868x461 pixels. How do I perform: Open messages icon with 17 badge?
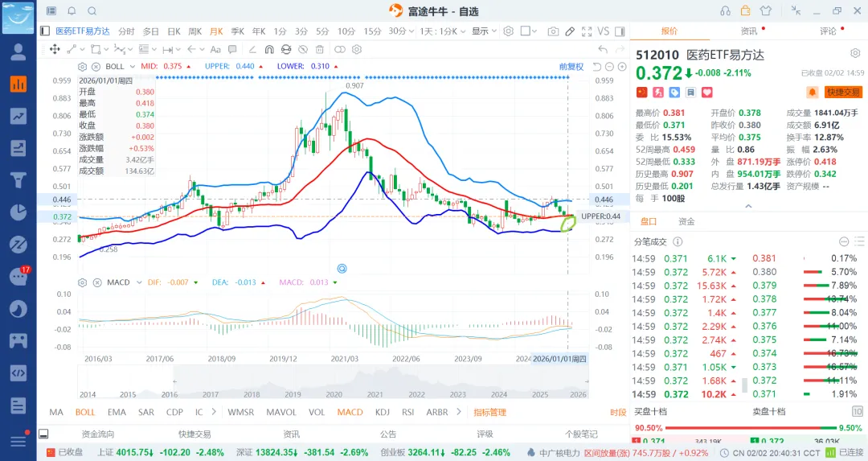click(18, 276)
